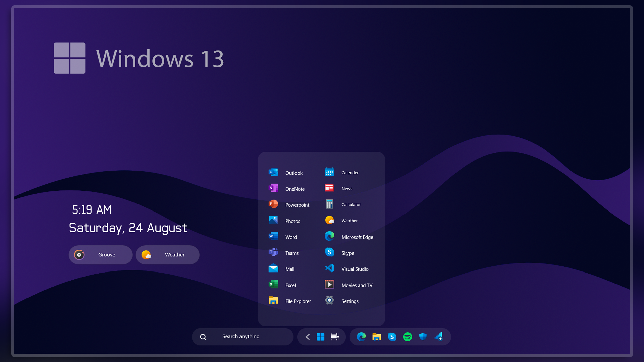Click the Saturday, 24 August date
This screenshot has width=644, height=362.
pos(128,228)
